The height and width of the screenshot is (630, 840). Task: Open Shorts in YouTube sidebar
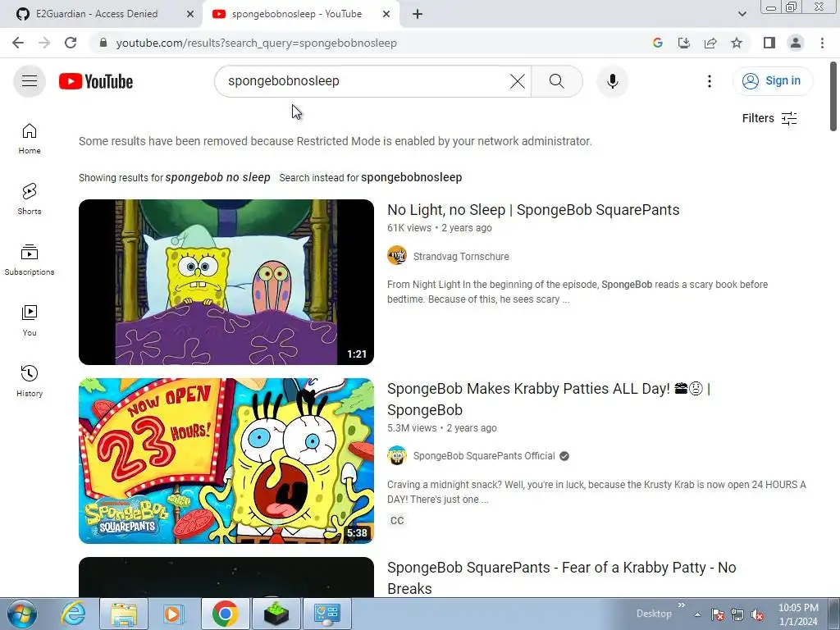click(30, 199)
